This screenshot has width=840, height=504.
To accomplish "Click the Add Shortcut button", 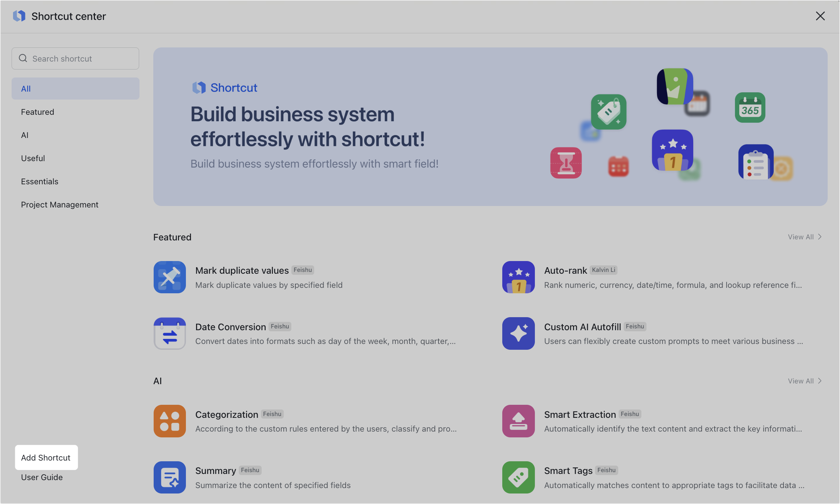I will 46,457.
